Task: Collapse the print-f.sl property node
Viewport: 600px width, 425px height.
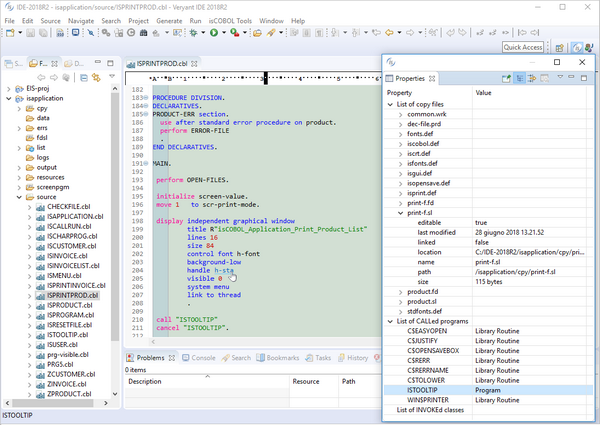Action: 399,212
